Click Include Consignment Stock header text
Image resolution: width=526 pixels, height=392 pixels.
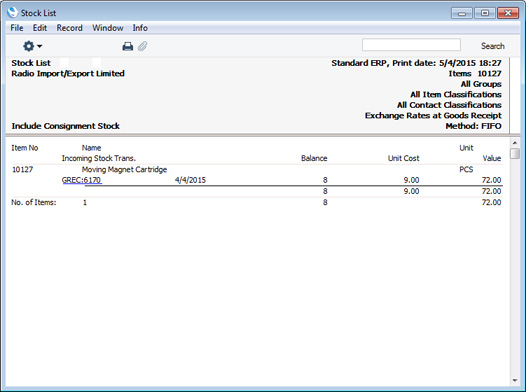click(65, 126)
